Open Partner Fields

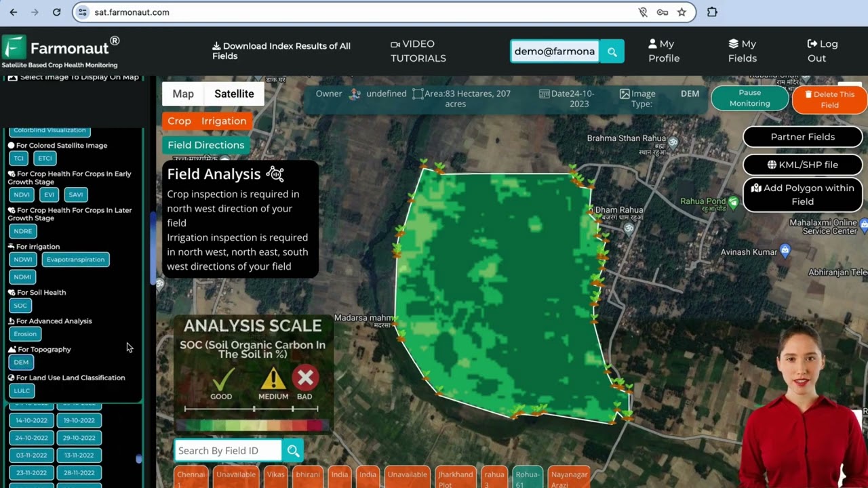click(803, 137)
